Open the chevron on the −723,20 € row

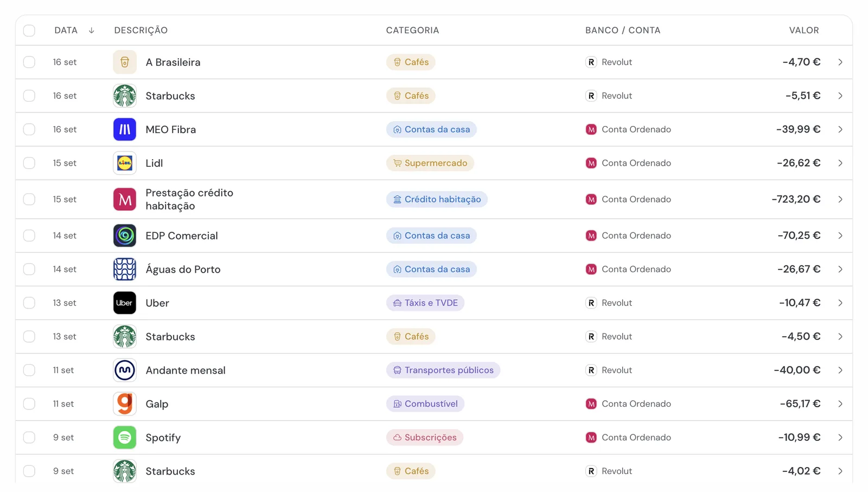coord(840,199)
